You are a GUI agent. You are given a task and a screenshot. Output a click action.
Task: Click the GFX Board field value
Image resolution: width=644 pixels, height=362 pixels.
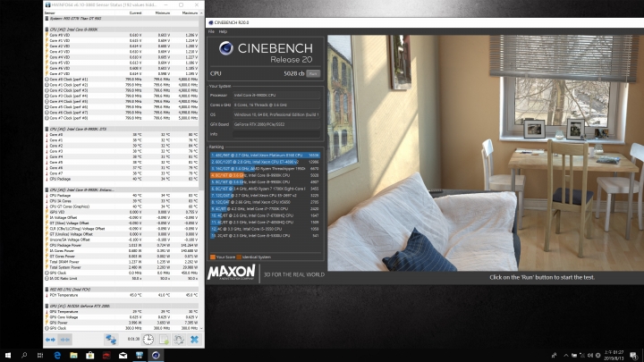coord(276,124)
